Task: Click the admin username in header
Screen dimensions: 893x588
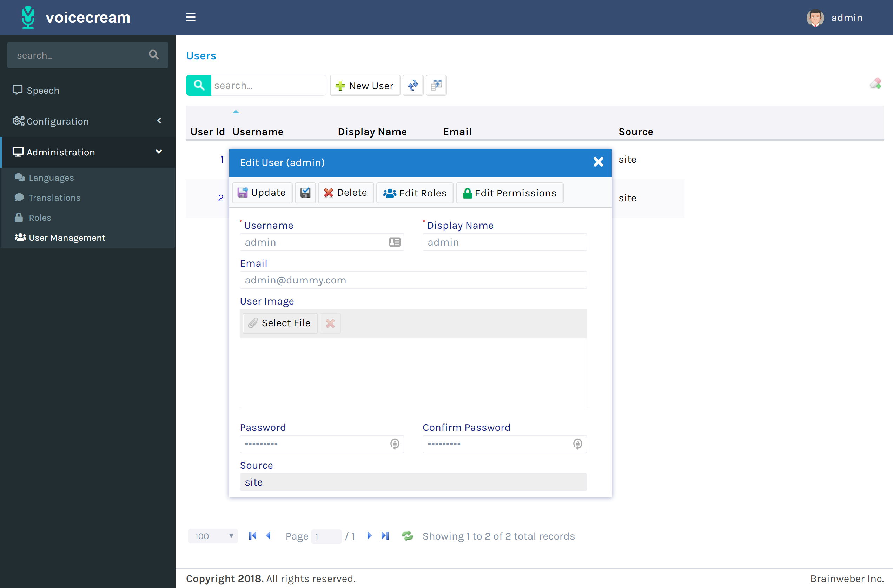Action: 847,18
